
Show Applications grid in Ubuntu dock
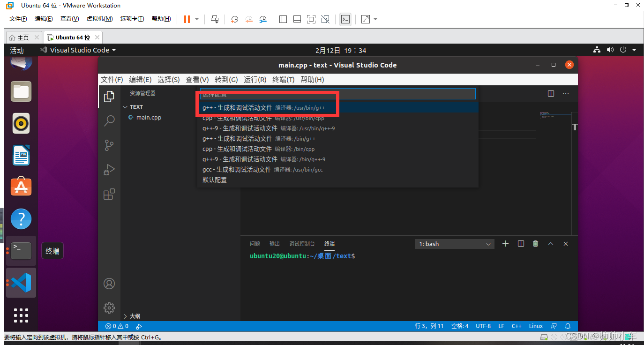coord(21,315)
